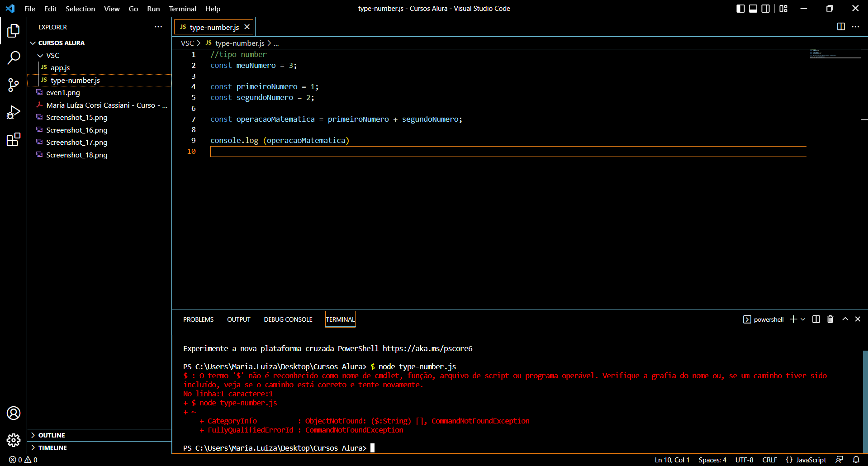Go to line via Ln 10, Col 1

(x=672, y=460)
